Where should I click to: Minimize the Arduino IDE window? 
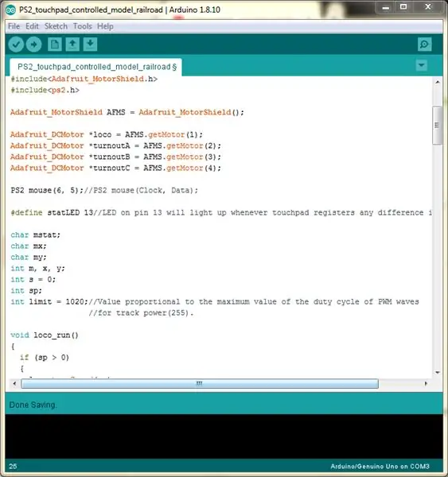pos(386,8)
